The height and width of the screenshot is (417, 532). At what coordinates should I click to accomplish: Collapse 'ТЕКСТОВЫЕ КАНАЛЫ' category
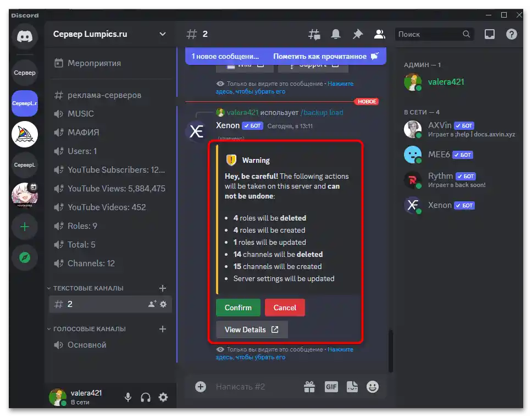point(85,288)
